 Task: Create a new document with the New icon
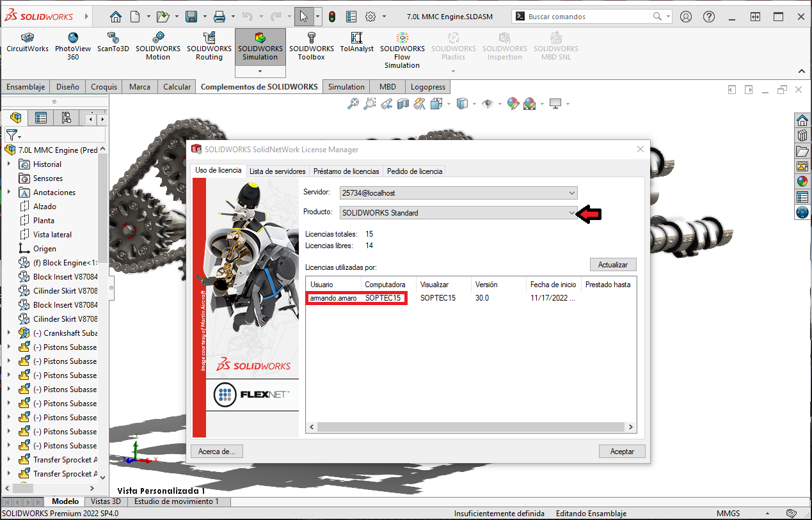tap(136, 17)
